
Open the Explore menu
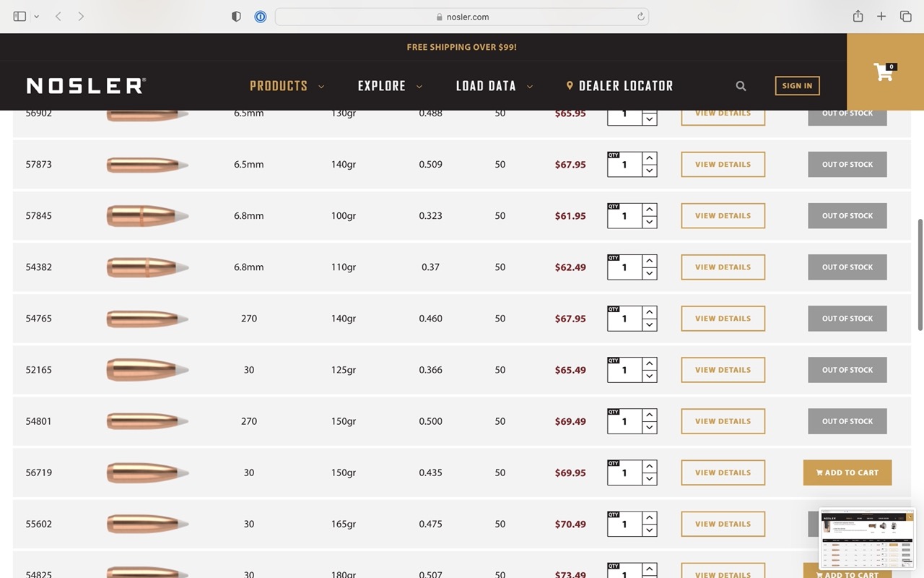(x=390, y=86)
